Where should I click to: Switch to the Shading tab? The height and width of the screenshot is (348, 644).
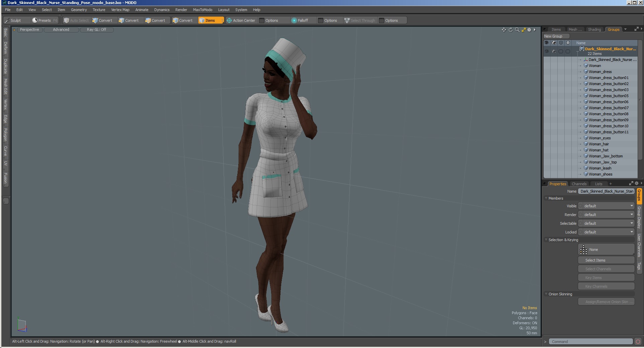(594, 29)
